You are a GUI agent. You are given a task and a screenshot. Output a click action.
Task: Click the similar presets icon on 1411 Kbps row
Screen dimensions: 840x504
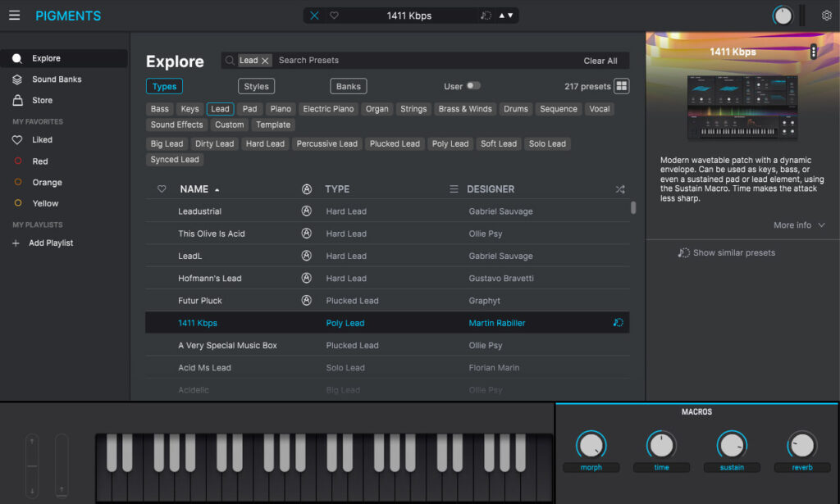tap(618, 323)
